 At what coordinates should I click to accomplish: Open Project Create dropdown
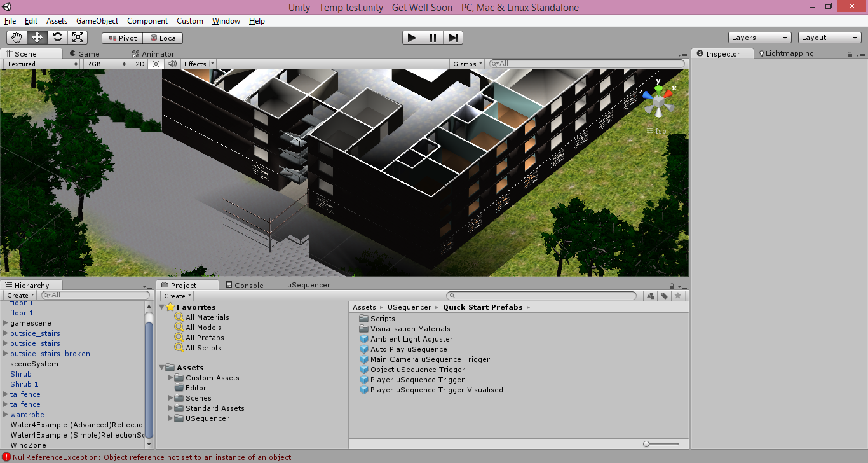[177, 296]
